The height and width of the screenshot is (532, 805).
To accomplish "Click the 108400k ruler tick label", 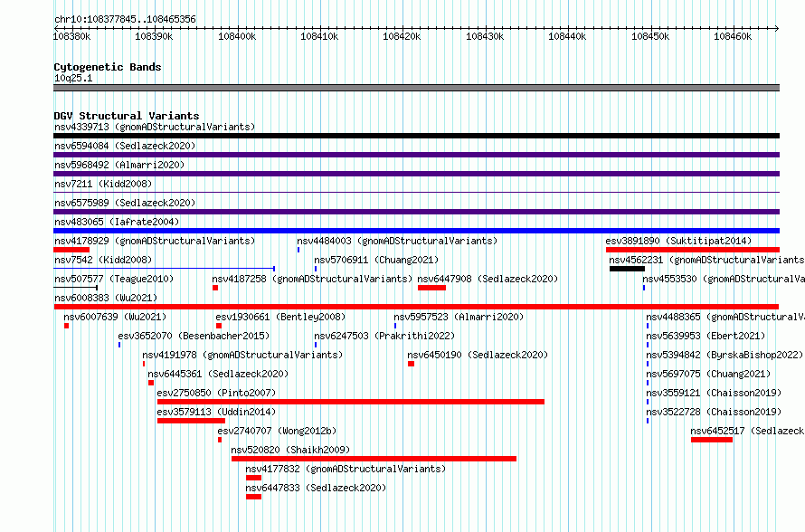I will coord(237,36).
